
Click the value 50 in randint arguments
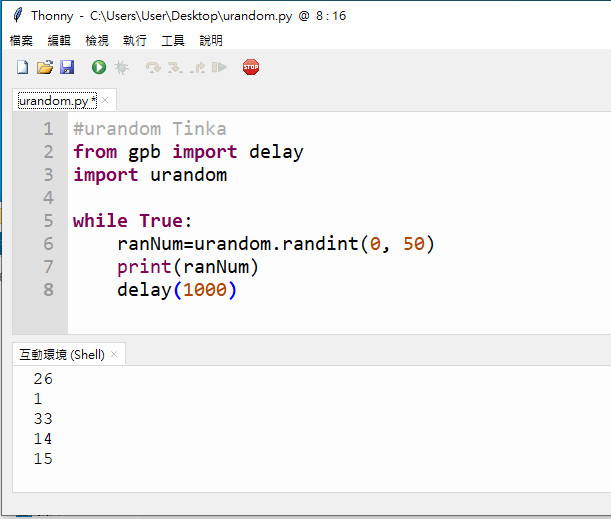[413, 244]
